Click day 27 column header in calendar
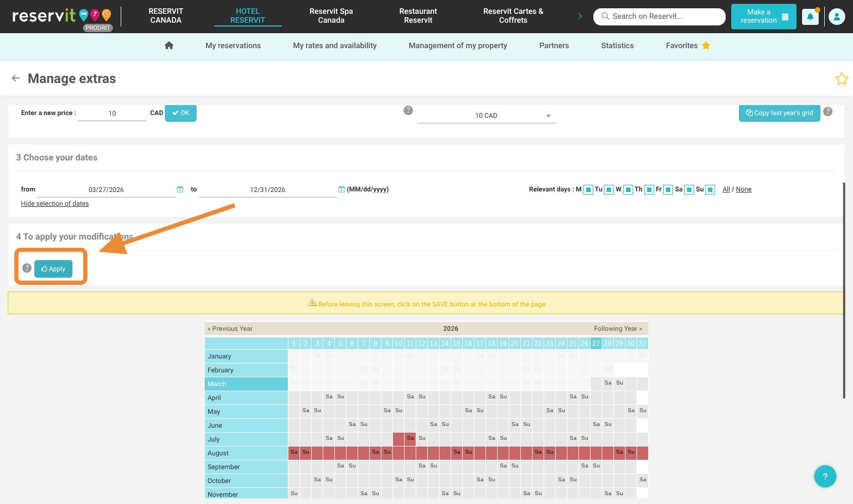The width and height of the screenshot is (853, 504). pyautogui.click(x=596, y=343)
